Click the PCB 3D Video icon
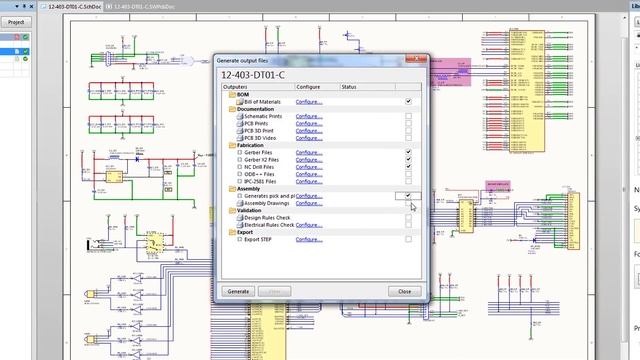Viewport: 640px width, 360px height. (240, 138)
